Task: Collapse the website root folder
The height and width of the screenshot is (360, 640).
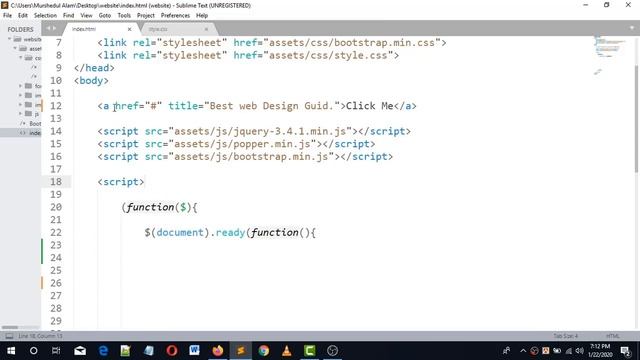Action: [x=9, y=39]
